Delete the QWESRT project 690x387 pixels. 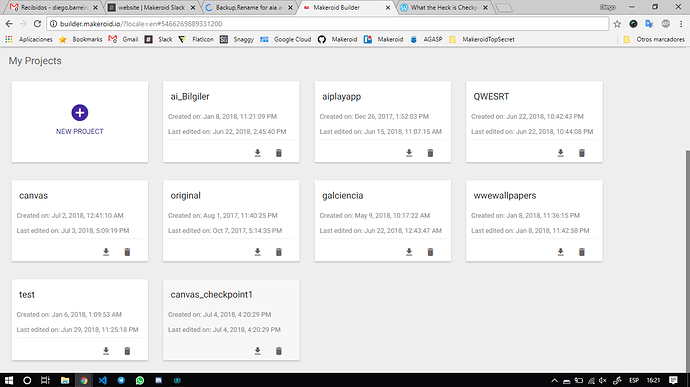coord(582,153)
